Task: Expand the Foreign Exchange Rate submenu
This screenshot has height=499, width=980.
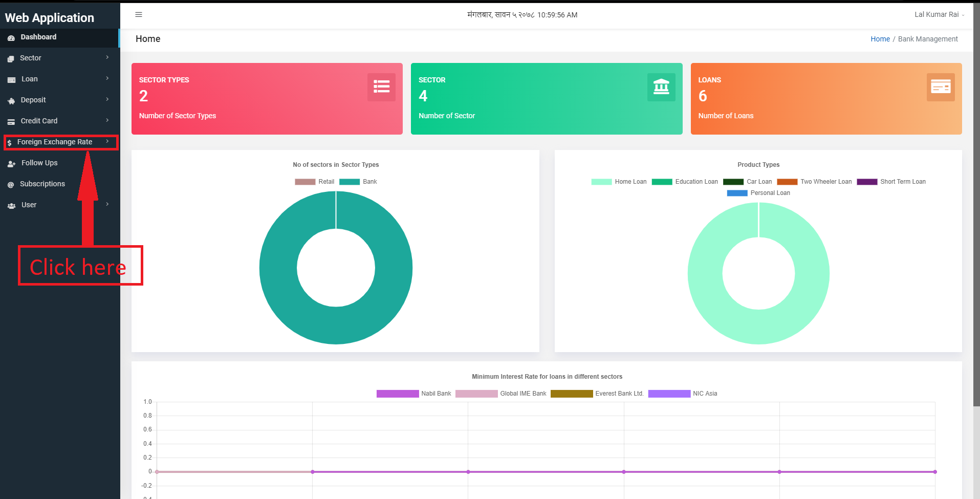Action: coord(61,142)
